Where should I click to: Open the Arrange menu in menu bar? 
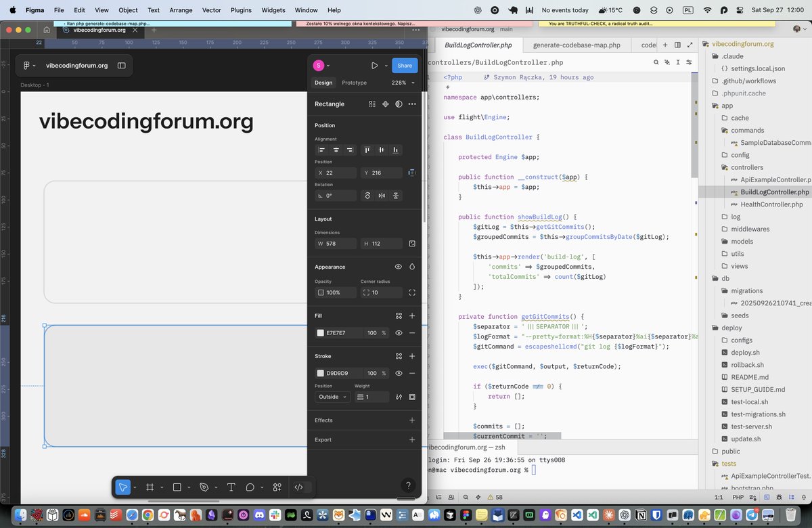(x=181, y=10)
